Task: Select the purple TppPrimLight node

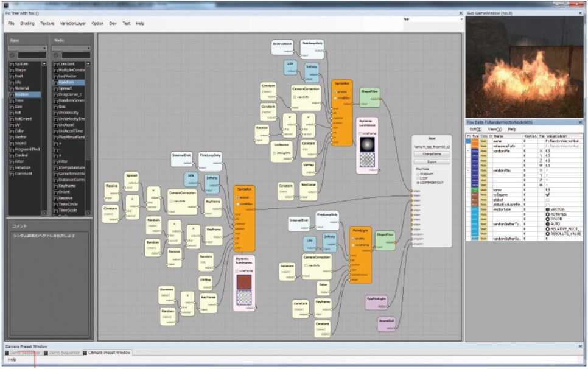Action: coord(376,302)
